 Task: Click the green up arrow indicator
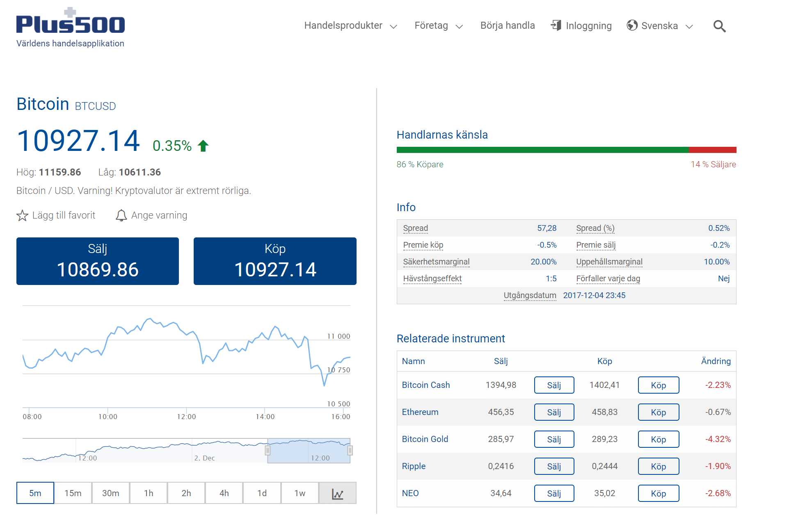pos(203,146)
